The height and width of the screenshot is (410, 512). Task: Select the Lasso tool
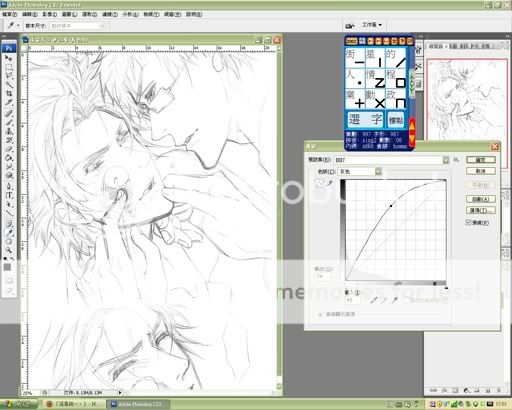(9, 76)
